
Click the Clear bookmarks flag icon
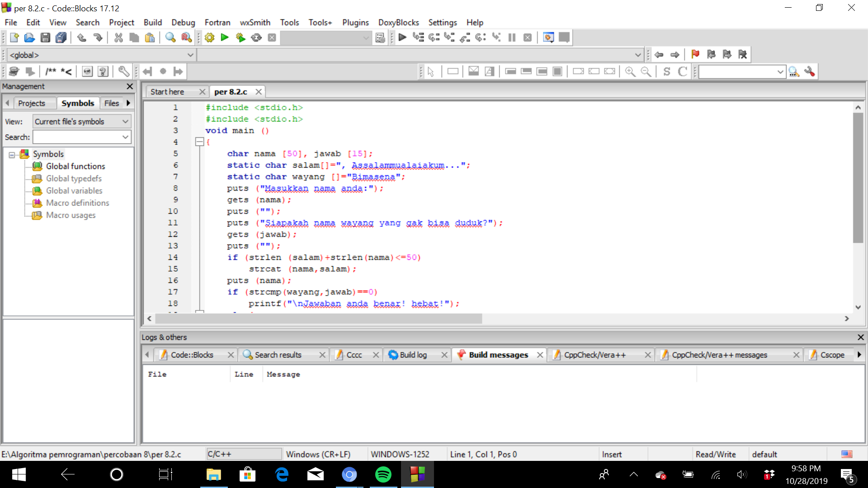point(742,55)
